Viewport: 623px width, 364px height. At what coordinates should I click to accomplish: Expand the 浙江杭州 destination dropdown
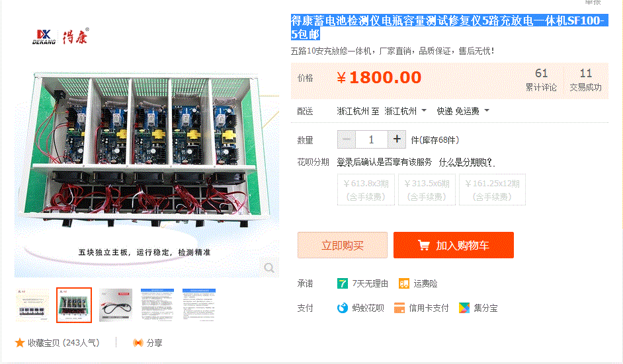(x=405, y=111)
